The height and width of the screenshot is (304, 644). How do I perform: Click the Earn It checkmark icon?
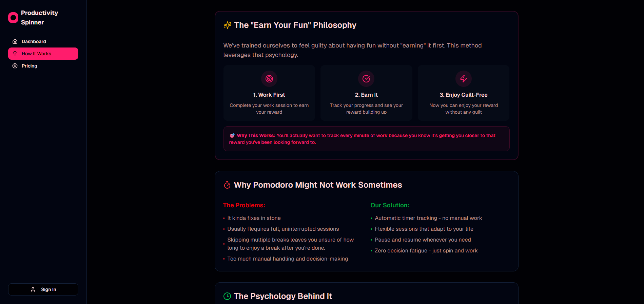point(366,79)
